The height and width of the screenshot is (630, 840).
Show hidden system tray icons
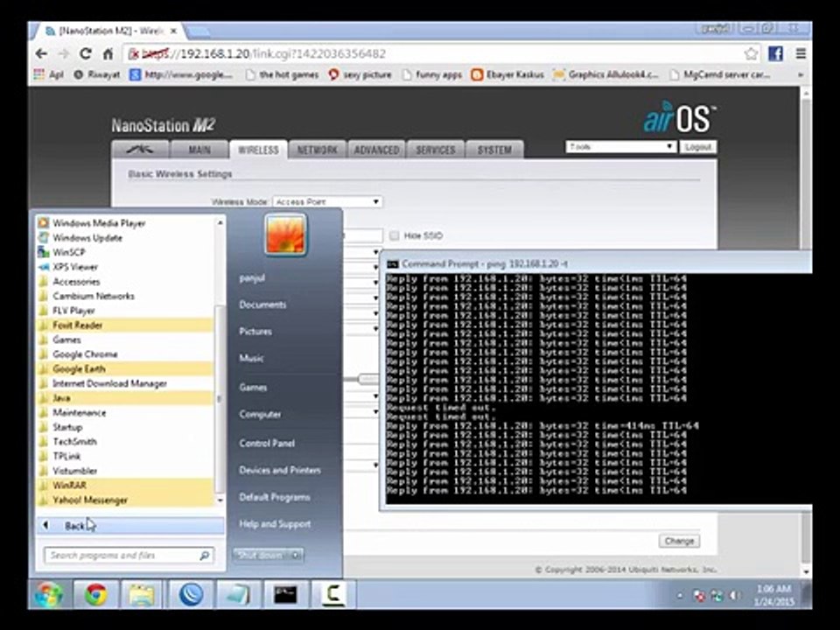click(x=680, y=595)
